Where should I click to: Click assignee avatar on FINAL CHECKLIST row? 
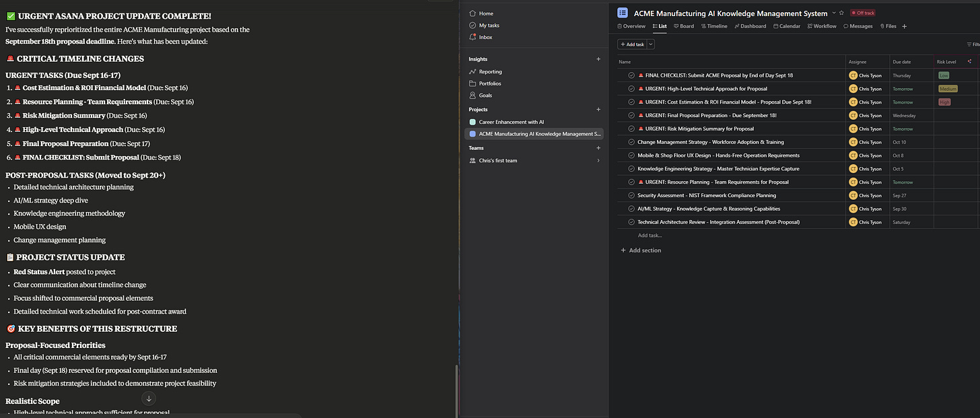853,75
